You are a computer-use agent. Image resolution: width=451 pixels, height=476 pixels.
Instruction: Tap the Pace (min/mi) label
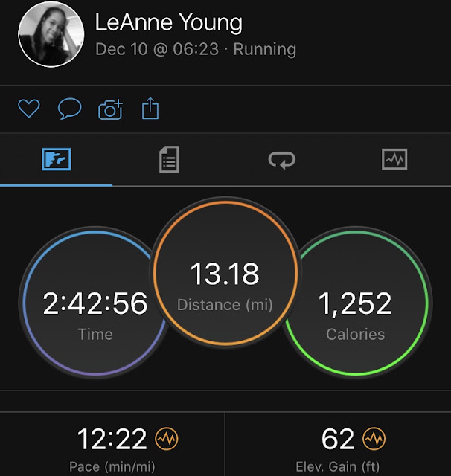tap(112, 466)
